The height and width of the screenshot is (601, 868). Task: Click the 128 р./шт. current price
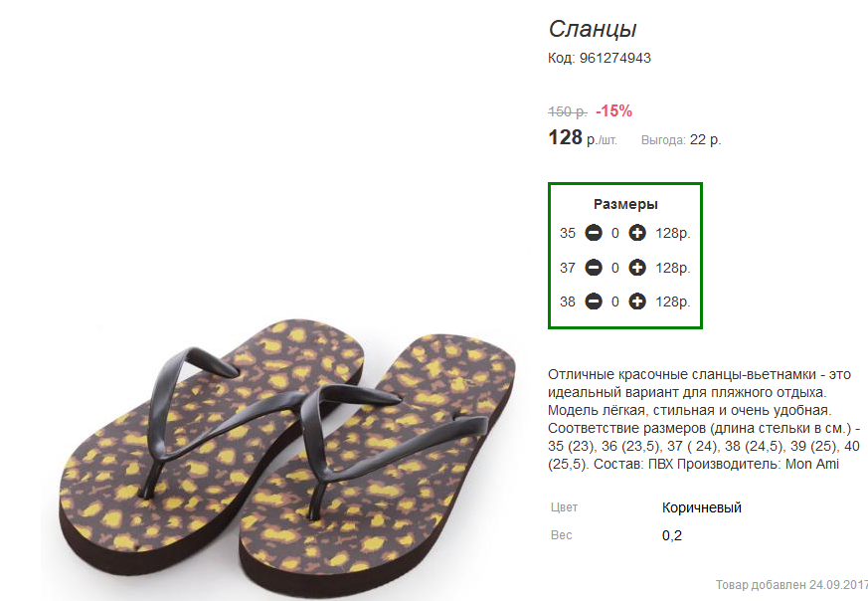click(x=583, y=137)
